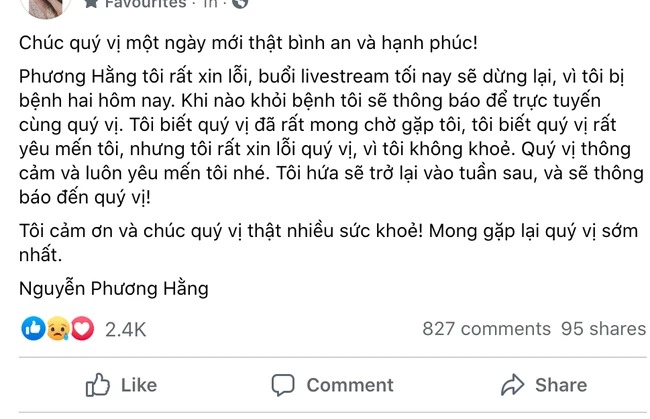The height and width of the screenshot is (419, 650).
Task: Click the 1h post timestamp
Action: (210, 4)
